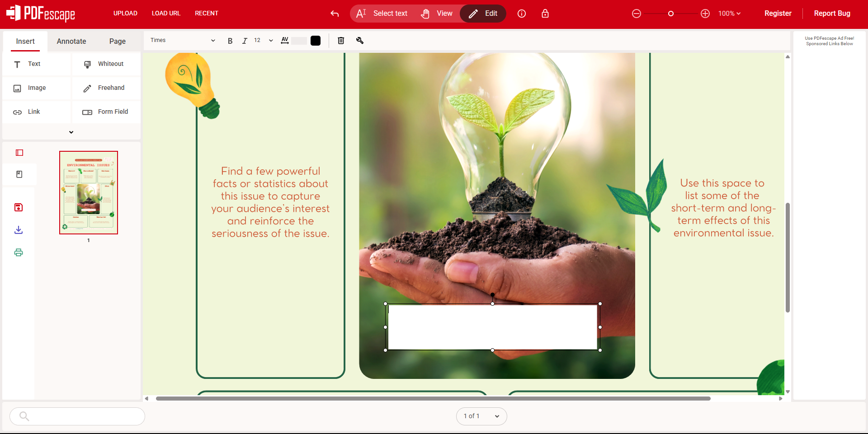The width and height of the screenshot is (868, 434).
Task: Open the document info icon
Action: click(522, 14)
